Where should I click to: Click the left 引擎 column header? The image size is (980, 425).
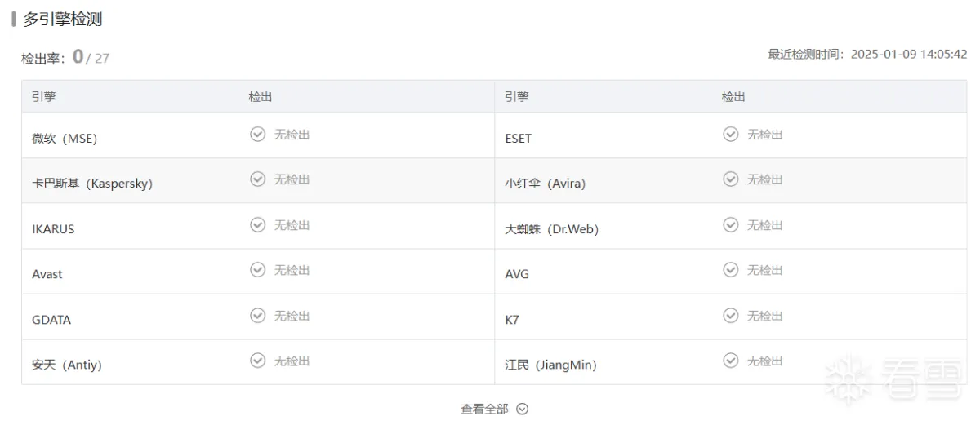click(x=44, y=97)
